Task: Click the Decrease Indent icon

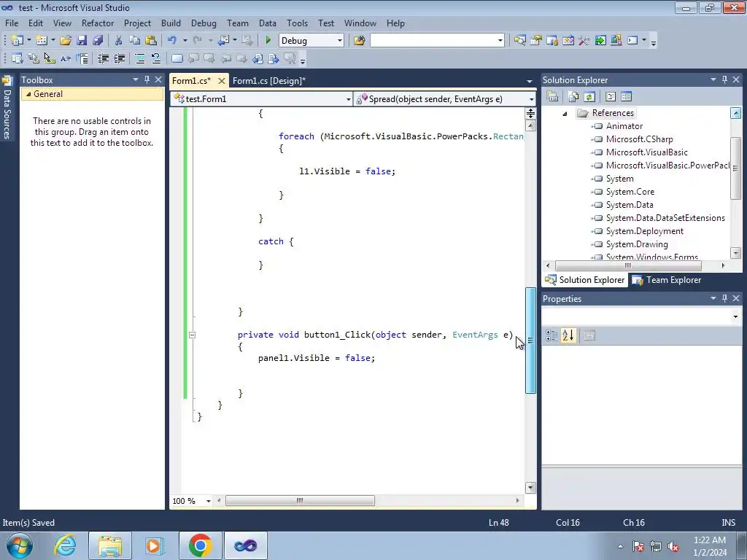Action: click(x=103, y=58)
